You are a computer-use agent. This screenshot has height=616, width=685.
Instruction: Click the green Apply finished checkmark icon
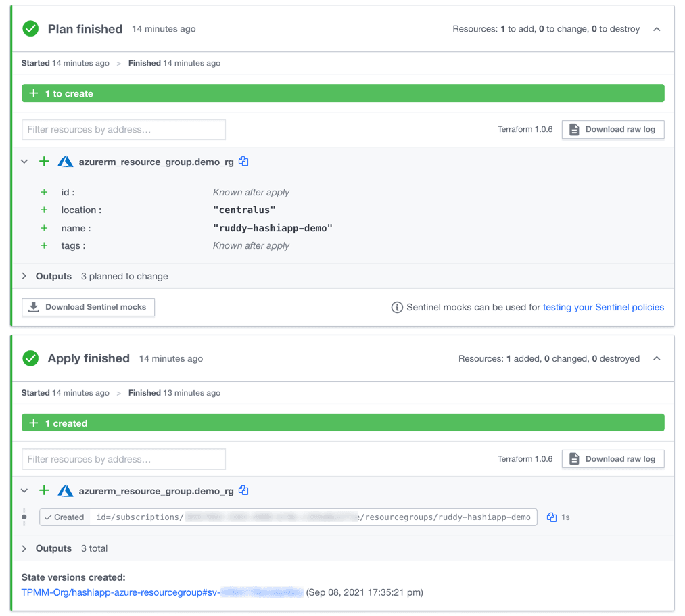[x=30, y=358]
